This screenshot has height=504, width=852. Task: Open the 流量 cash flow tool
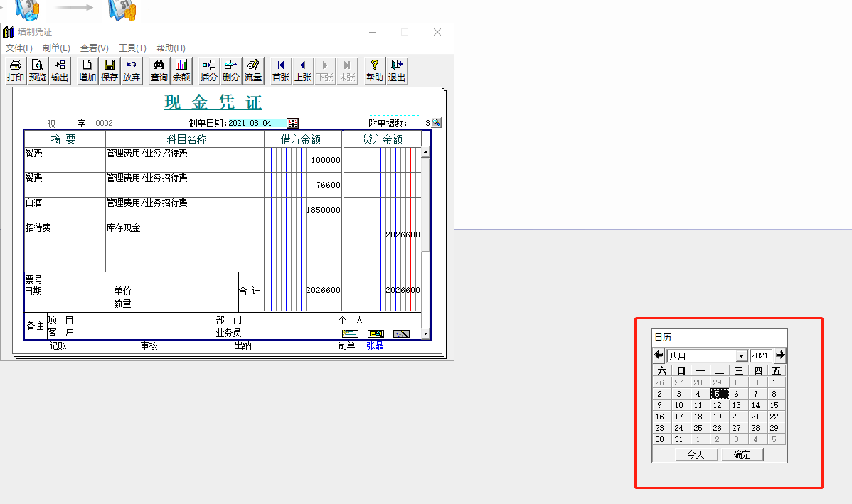click(x=253, y=70)
